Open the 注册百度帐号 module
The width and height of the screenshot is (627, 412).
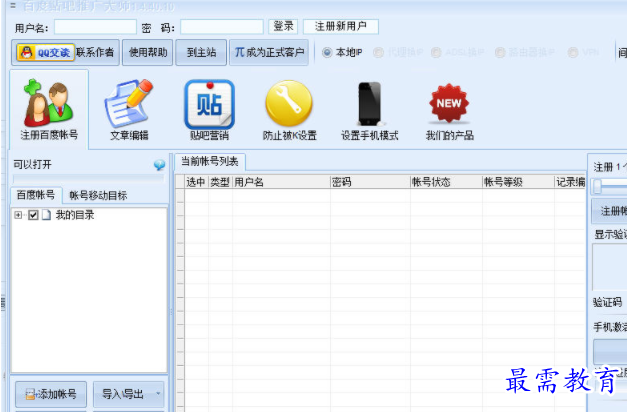click(x=49, y=109)
